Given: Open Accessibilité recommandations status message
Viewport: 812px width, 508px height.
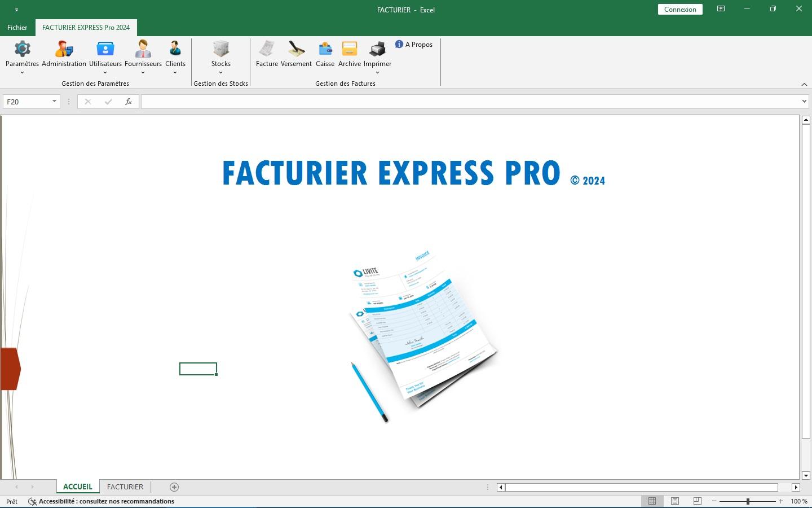Looking at the screenshot, I should [x=101, y=501].
